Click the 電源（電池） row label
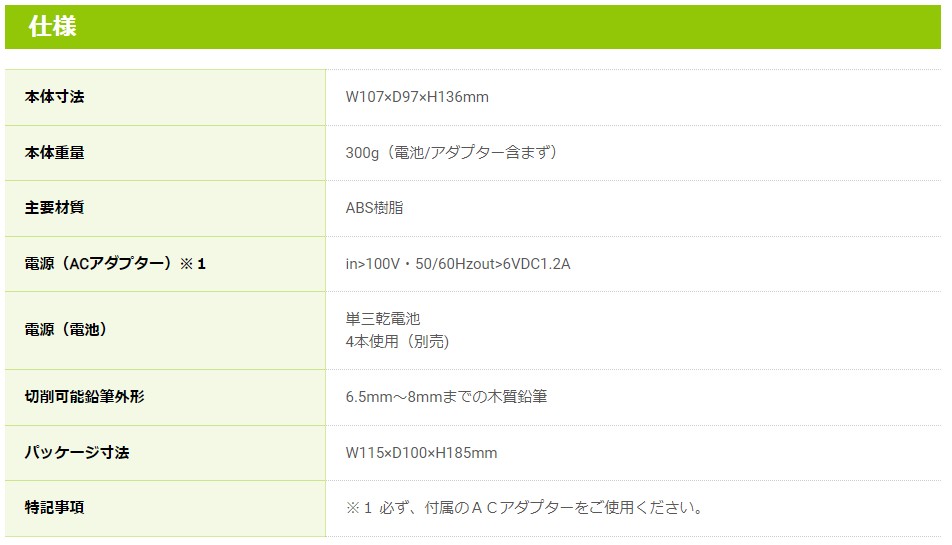 coord(66,330)
